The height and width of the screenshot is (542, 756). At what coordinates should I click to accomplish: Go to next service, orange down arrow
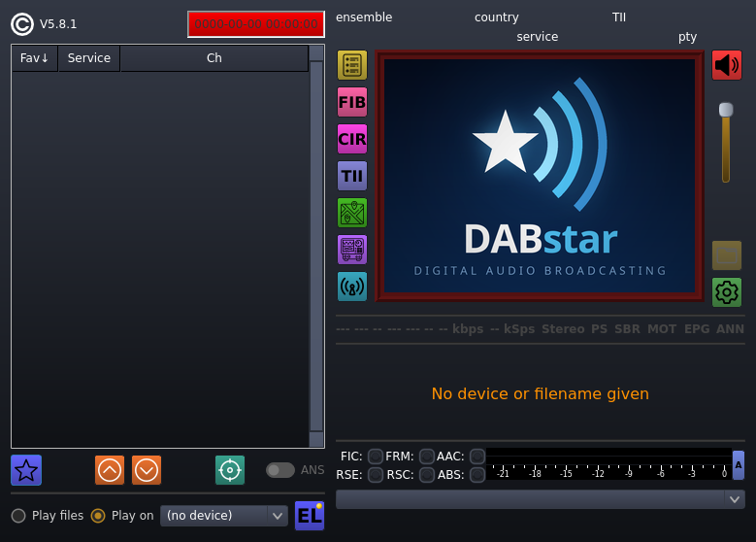tap(147, 470)
